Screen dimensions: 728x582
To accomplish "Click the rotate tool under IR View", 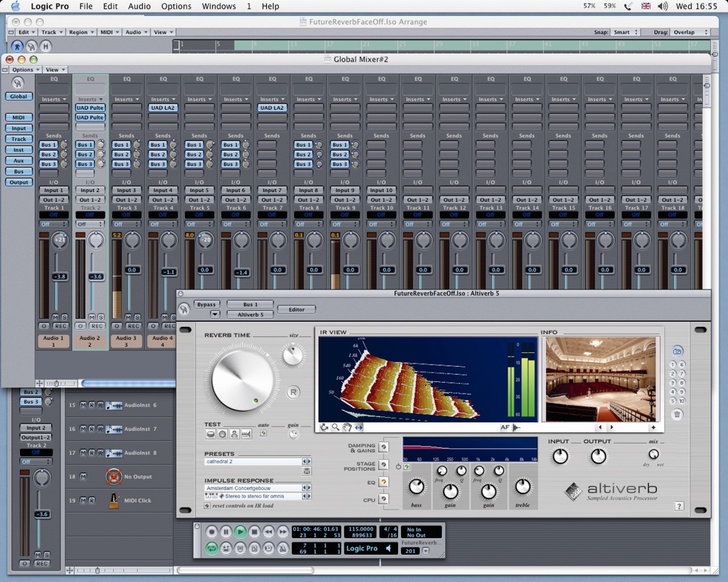I will [325, 427].
